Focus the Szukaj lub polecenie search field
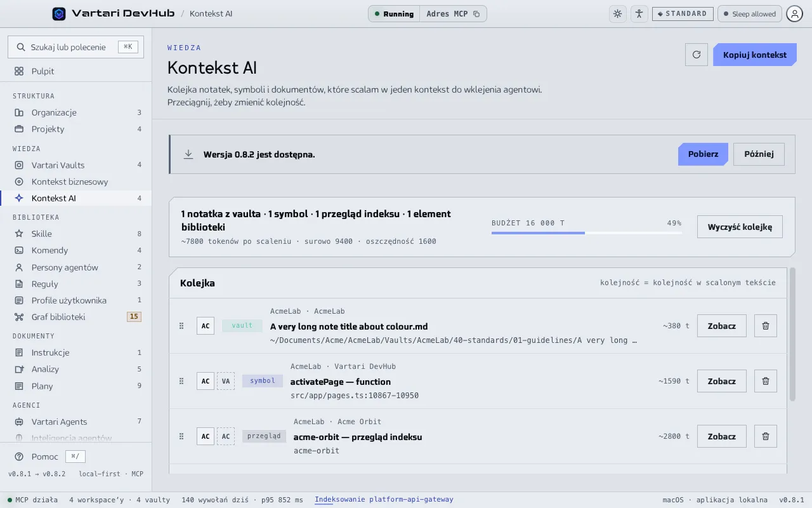The height and width of the screenshot is (508, 812). click(x=75, y=47)
